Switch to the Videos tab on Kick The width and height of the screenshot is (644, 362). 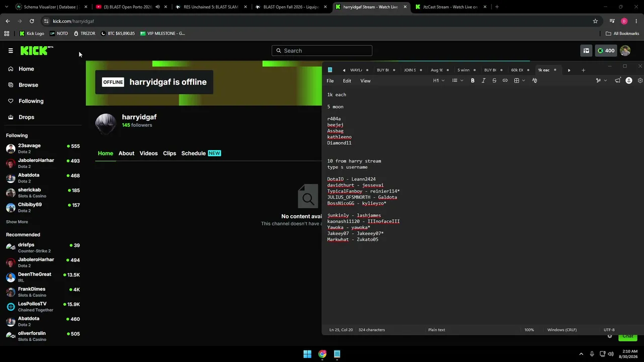pyautogui.click(x=148, y=153)
